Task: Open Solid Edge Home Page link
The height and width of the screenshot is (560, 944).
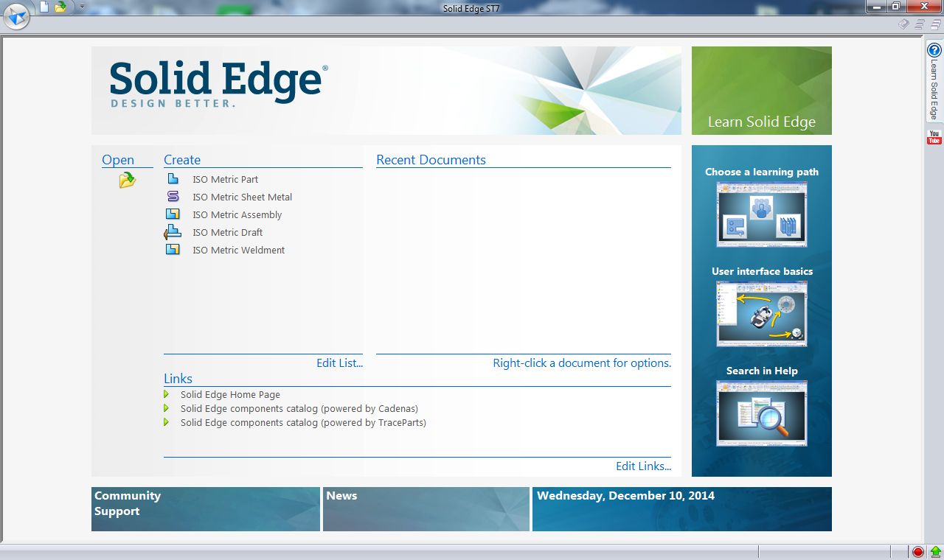Action: point(229,394)
